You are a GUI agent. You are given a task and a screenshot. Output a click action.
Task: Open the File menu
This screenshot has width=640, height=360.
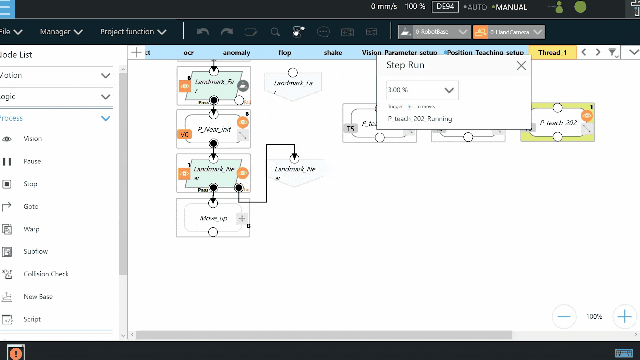point(11,31)
